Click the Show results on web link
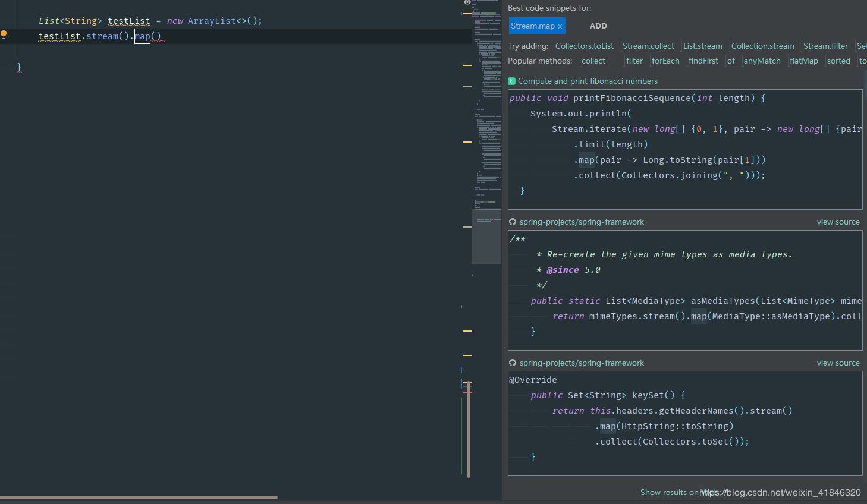The height and width of the screenshot is (504, 867). (671, 492)
